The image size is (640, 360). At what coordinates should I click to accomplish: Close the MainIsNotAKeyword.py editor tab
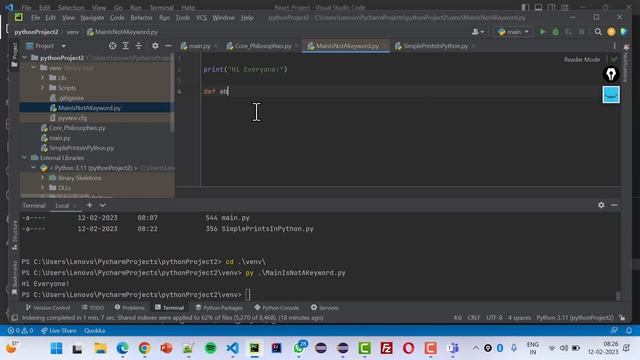[x=384, y=46]
